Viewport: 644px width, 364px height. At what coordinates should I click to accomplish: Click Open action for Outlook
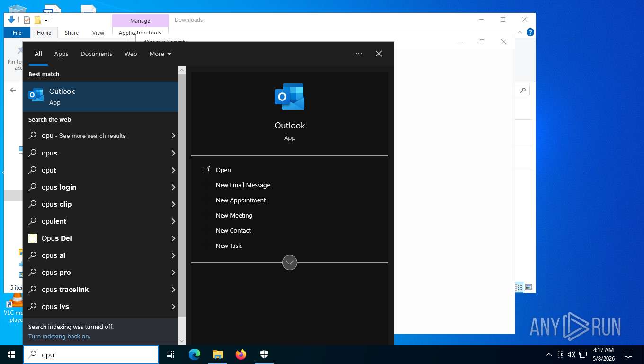coord(224,170)
